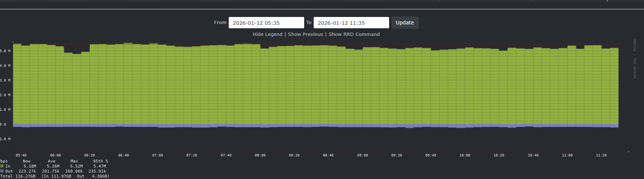The image size is (644, 179).
Task: Click the 4.0 M y-axis label
Action: pos(5,66)
